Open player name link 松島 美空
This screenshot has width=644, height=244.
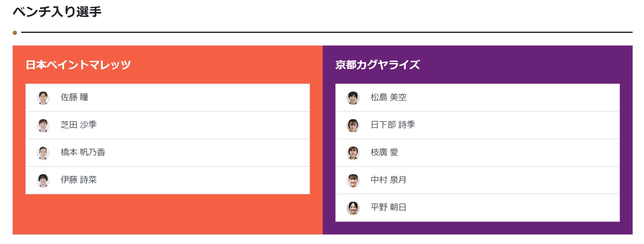pyautogui.click(x=388, y=97)
